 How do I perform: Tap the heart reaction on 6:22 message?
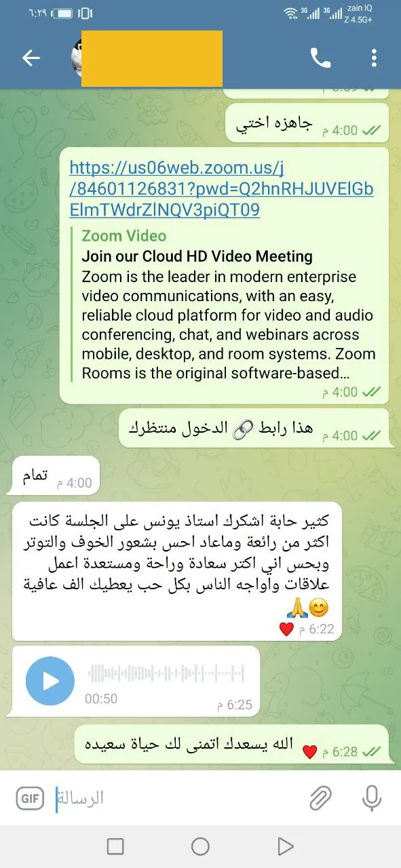coord(286,630)
